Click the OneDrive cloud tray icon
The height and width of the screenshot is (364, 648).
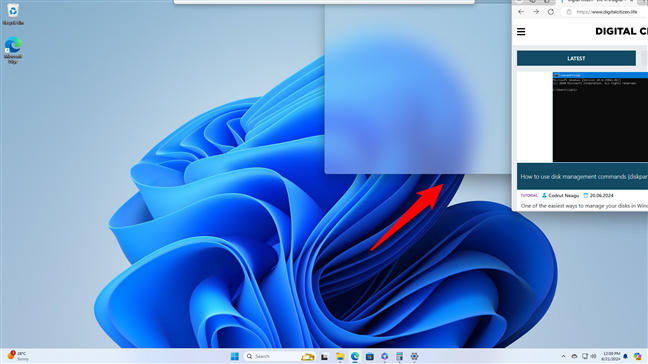574,356
